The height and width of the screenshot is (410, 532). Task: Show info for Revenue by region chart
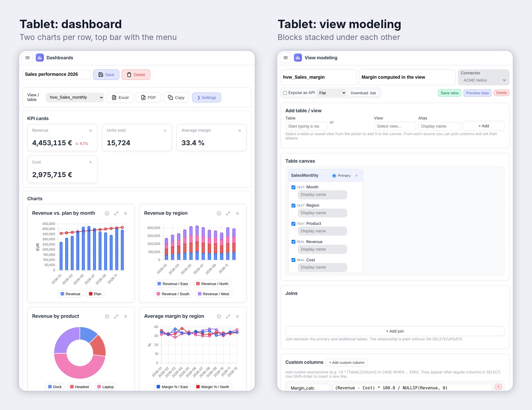[x=219, y=213]
